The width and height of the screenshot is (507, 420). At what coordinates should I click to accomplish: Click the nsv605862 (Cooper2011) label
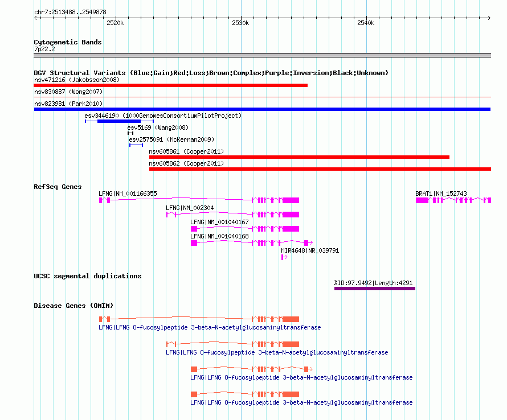pyautogui.click(x=186, y=163)
